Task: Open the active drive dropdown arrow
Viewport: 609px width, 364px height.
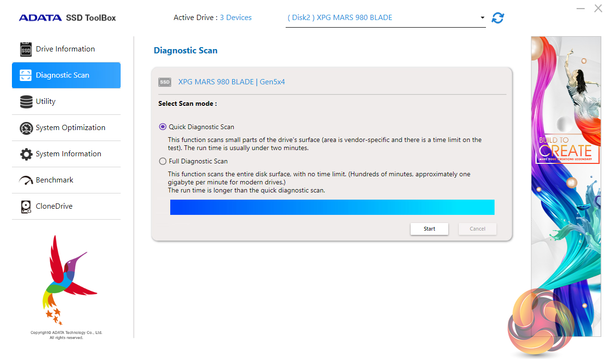Action: click(483, 18)
